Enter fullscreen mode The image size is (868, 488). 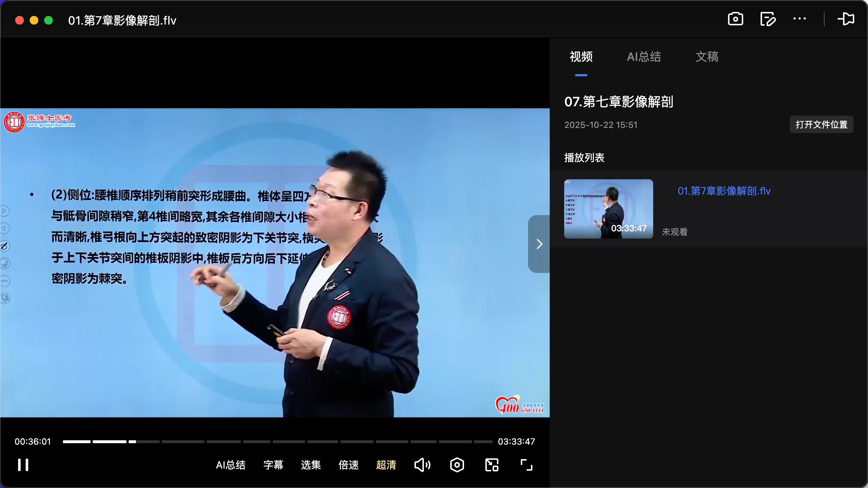coord(526,465)
